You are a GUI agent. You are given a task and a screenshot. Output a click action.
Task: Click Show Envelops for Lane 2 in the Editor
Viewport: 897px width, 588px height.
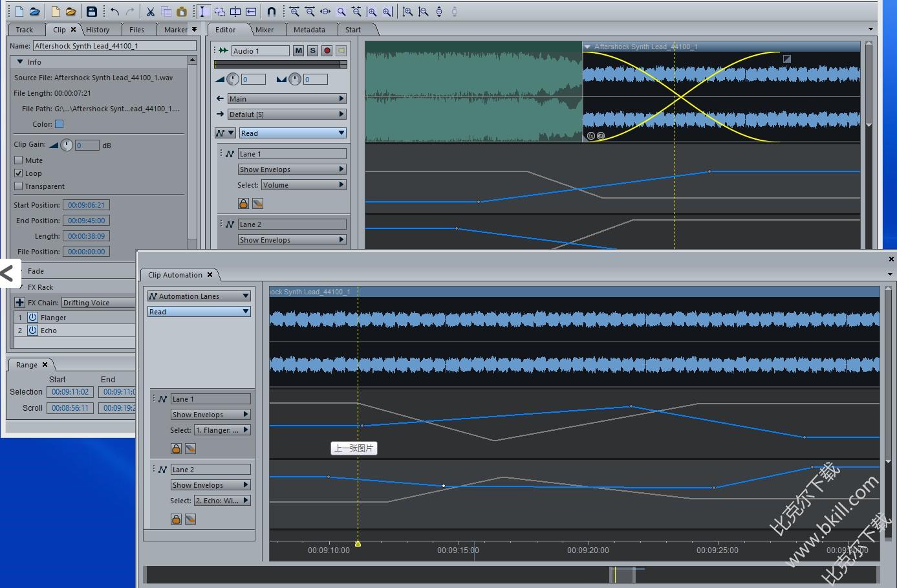[x=292, y=239]
